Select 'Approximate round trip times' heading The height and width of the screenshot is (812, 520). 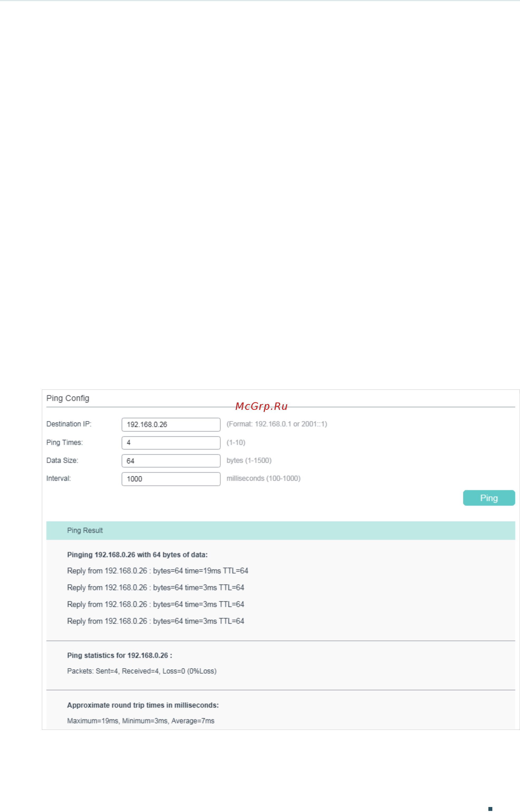pos(143,705)
